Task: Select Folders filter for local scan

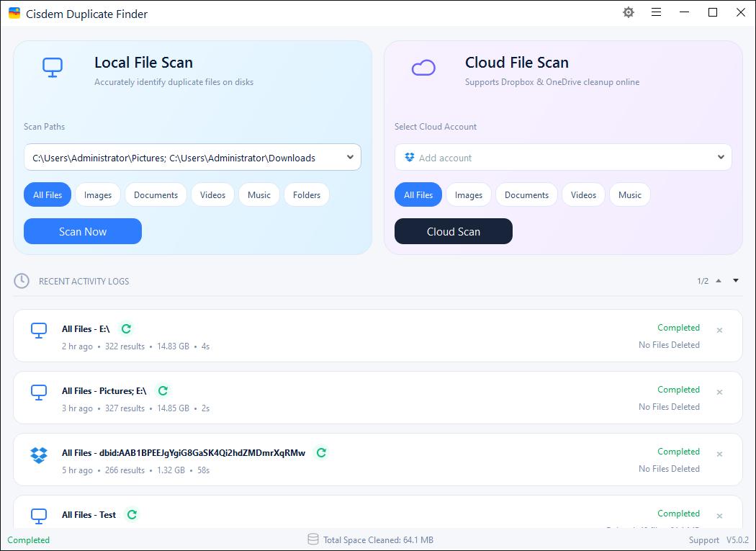Action: pyautogui.click(x=307, y=195)
